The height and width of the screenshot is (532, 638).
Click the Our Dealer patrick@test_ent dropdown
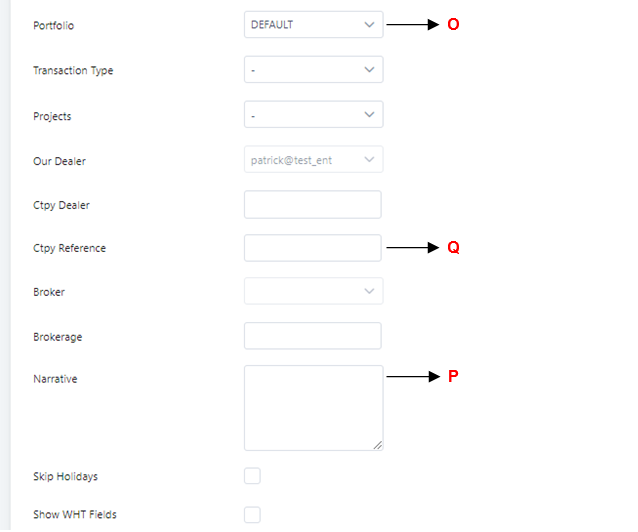click(313, 159)
